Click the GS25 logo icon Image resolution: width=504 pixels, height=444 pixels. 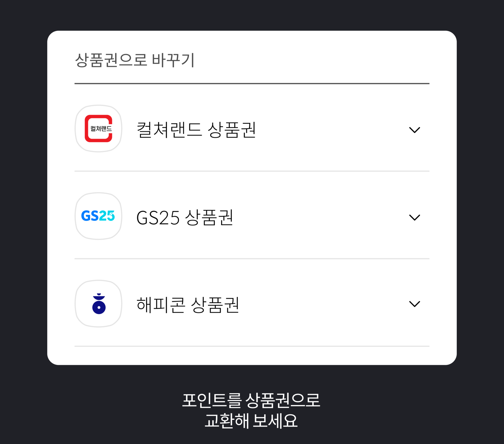(98, 216)
